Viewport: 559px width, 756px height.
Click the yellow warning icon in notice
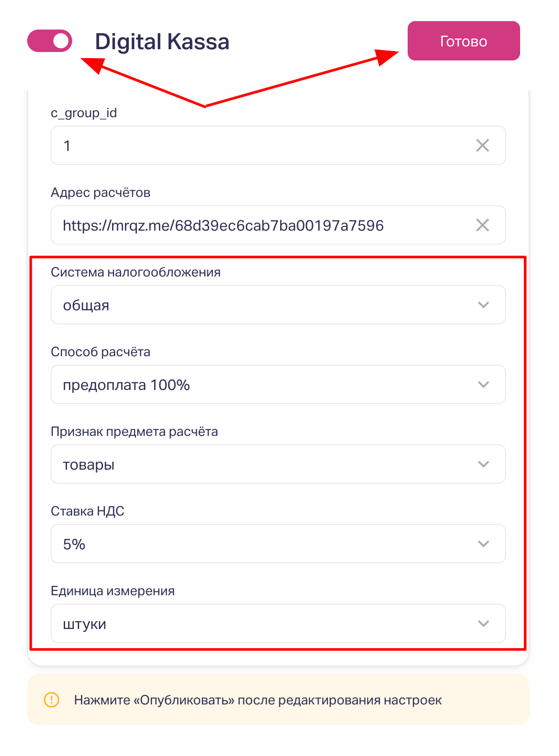tap(52, 700)
